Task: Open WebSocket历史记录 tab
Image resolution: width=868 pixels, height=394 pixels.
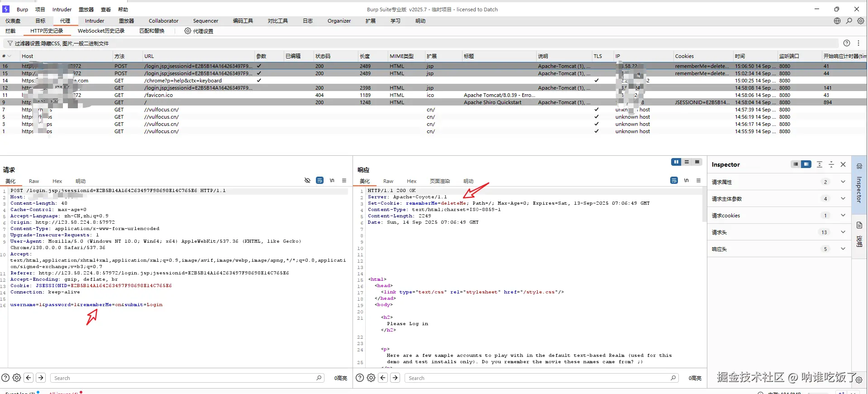Action: pos(101,31)
